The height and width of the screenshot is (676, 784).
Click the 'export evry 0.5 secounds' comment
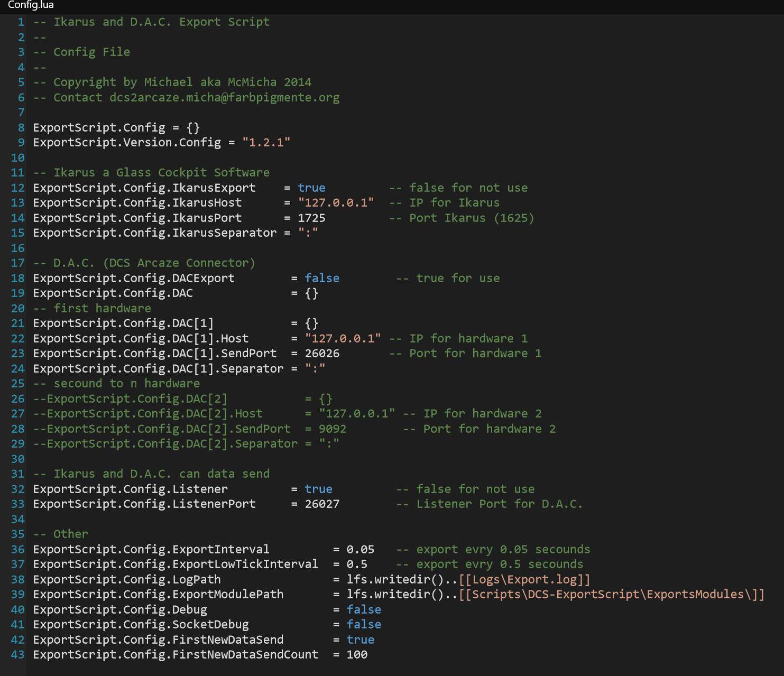[500, 564]
